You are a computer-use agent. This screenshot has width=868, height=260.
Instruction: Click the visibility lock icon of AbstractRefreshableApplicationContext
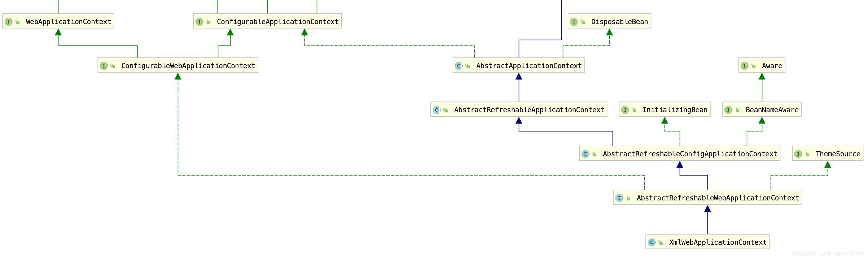click(446, 110)
